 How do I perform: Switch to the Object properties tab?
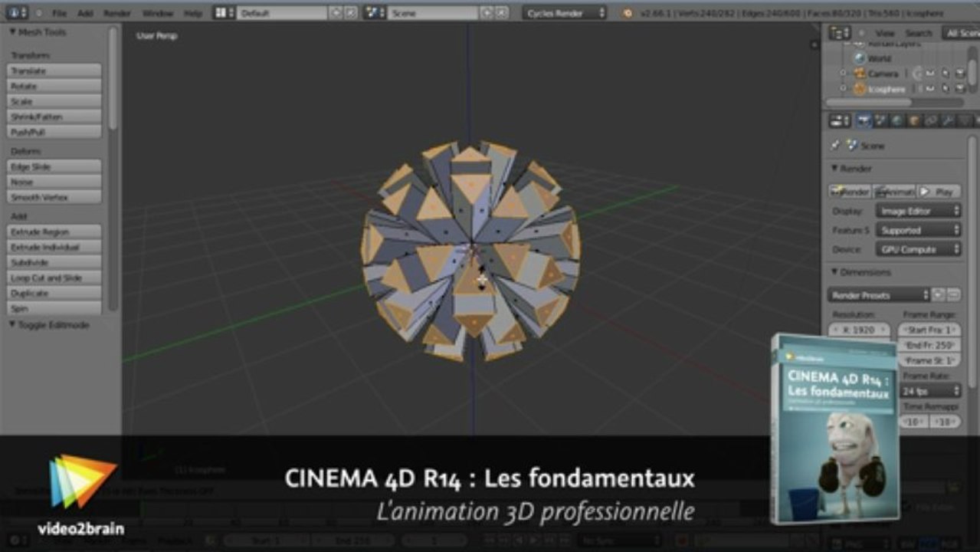(x=914, y=120)
